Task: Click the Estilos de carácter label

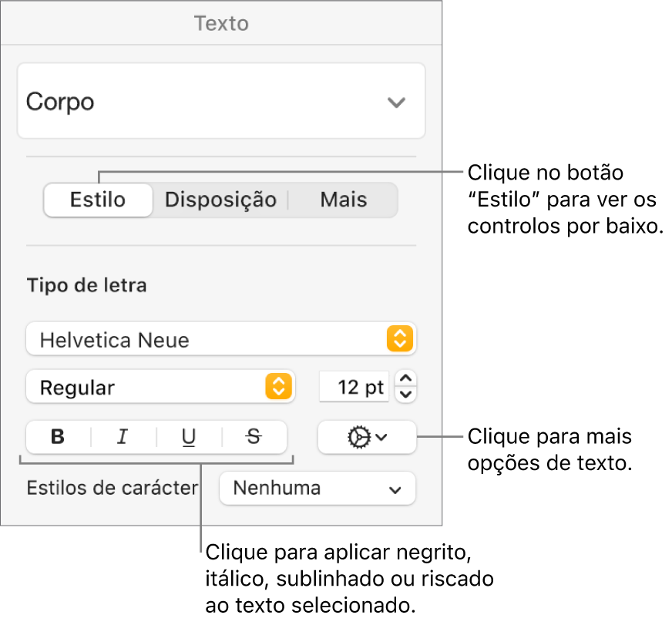Action: 113,488
